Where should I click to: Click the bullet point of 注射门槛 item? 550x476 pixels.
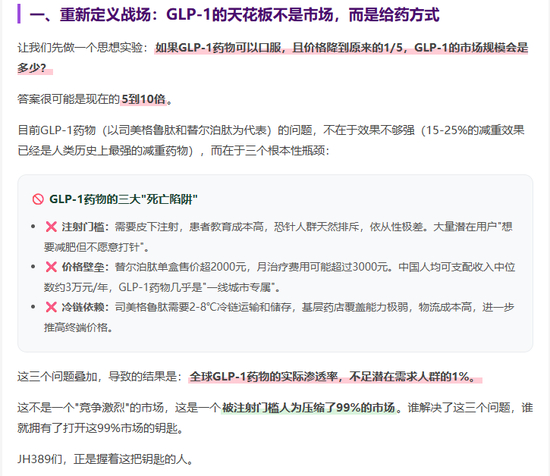tap(33, 227)
